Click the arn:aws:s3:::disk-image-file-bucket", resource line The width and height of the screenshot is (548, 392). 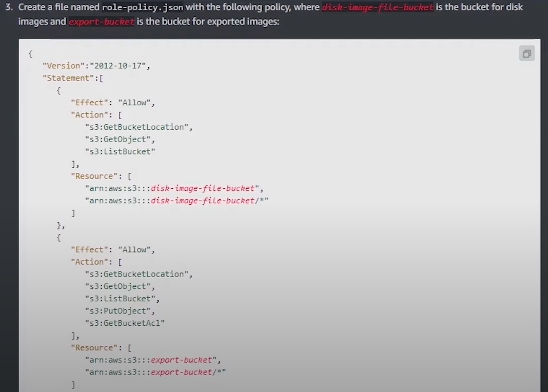point(174,188)
